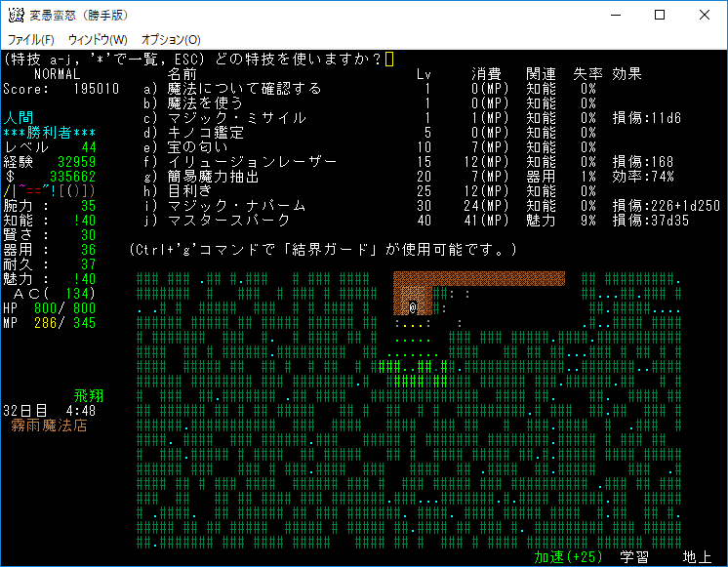The image size is (728, 567).
Task: Click the 魔法について確認する option
Action: tap(244, 89)
